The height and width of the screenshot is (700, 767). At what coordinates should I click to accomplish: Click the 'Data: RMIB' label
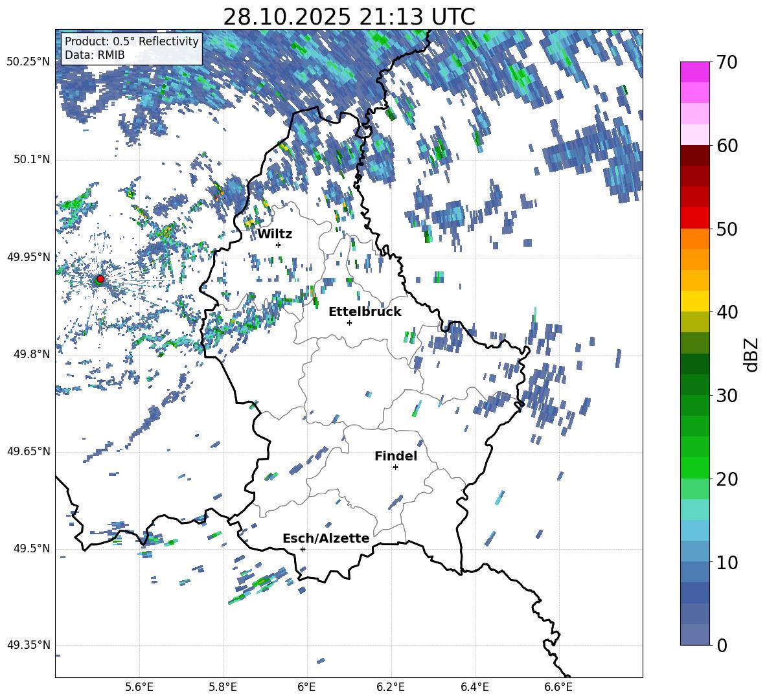coord(95,55)
